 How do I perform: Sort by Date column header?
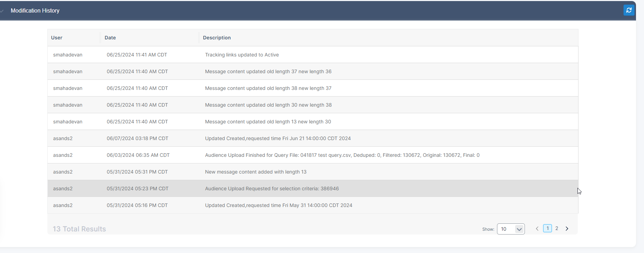click(x=110, y=38)
